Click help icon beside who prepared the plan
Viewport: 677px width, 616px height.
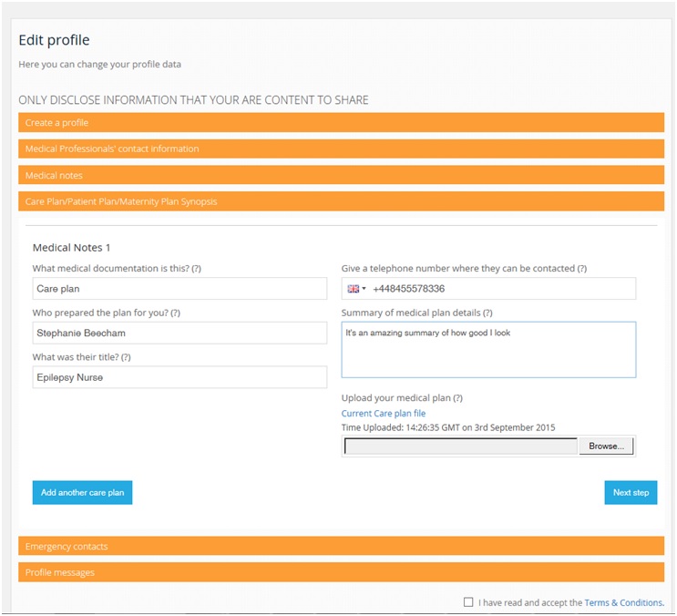(175, 313)
